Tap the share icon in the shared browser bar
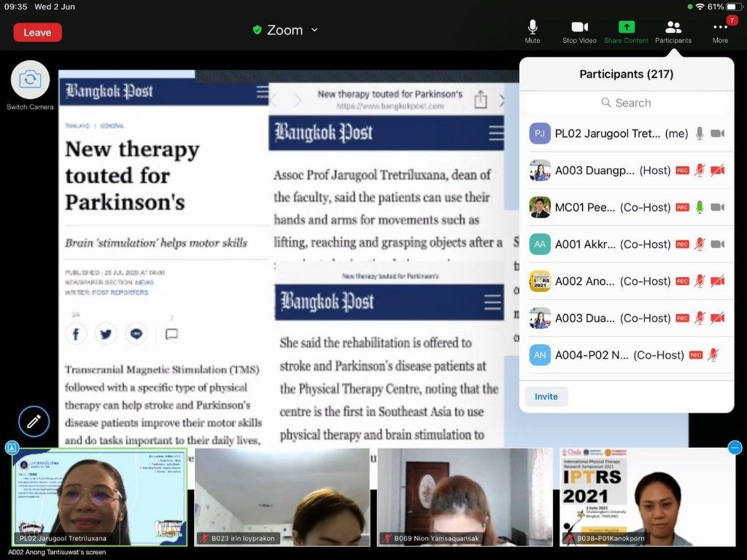 pyautogui.click(x=480, y=100)
